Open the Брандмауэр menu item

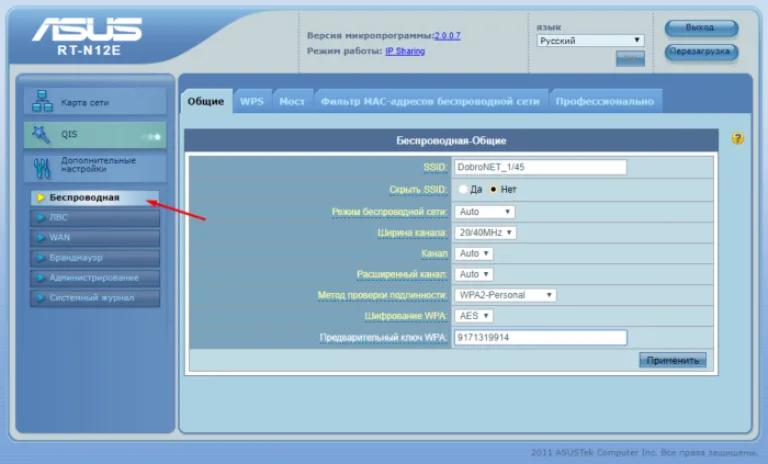coord(95,258)
